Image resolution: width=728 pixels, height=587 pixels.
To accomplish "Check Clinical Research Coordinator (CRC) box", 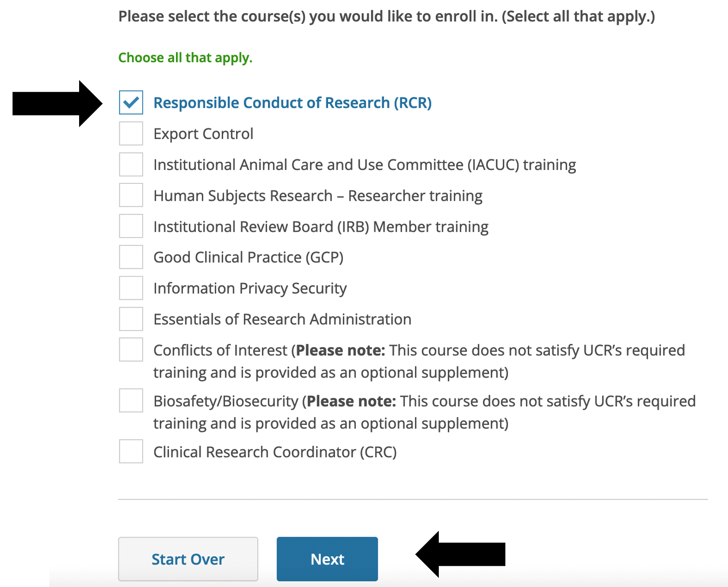I will [131, 452].
